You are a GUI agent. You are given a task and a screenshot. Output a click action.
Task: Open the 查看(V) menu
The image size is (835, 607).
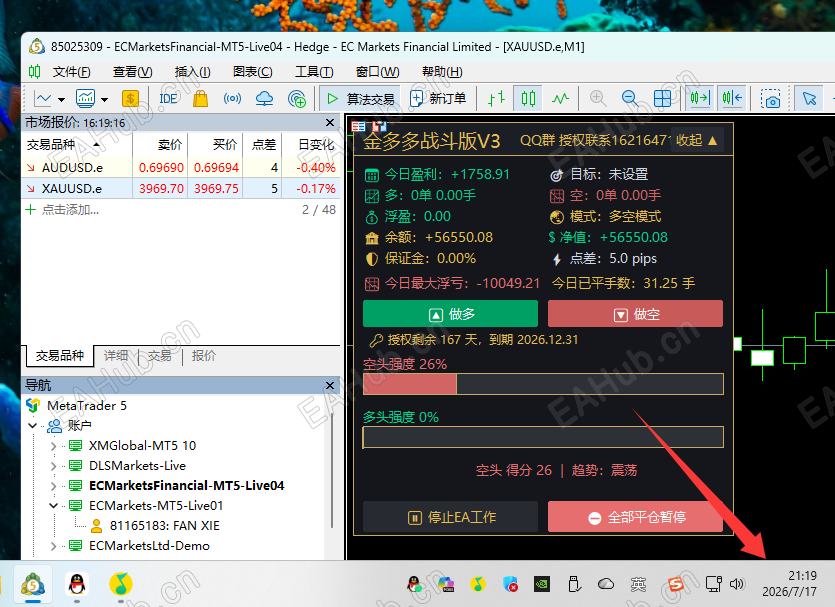(x=133, y=71)
